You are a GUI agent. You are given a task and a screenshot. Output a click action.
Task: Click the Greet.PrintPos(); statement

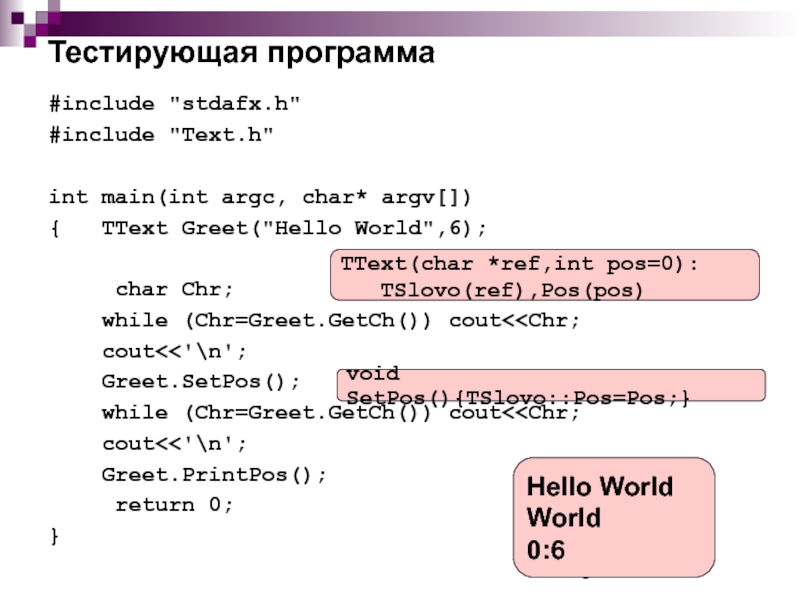click(214, 475)
